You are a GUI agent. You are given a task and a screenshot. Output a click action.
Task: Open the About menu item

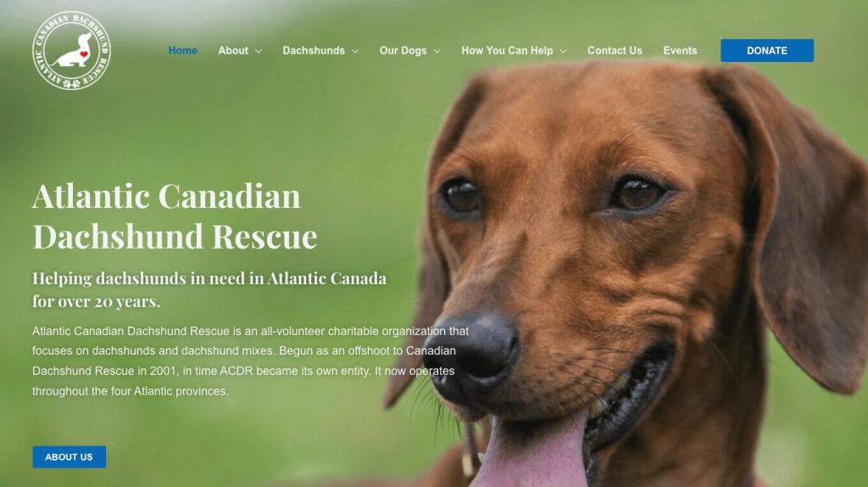click(233, 50)
